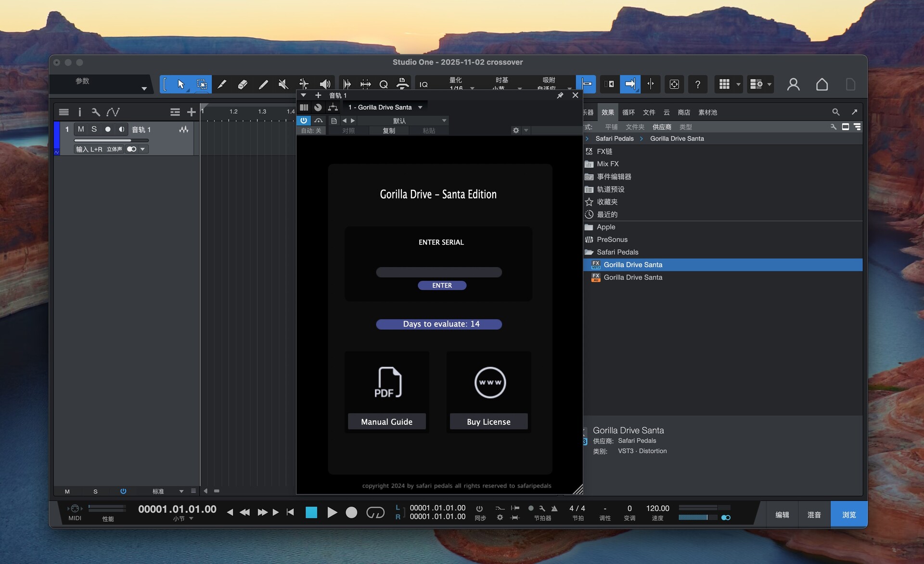The image size is (924, 564).
Task: Open the 混音 mix view tab
Action: pyautogui.click(x=814, y=515)
